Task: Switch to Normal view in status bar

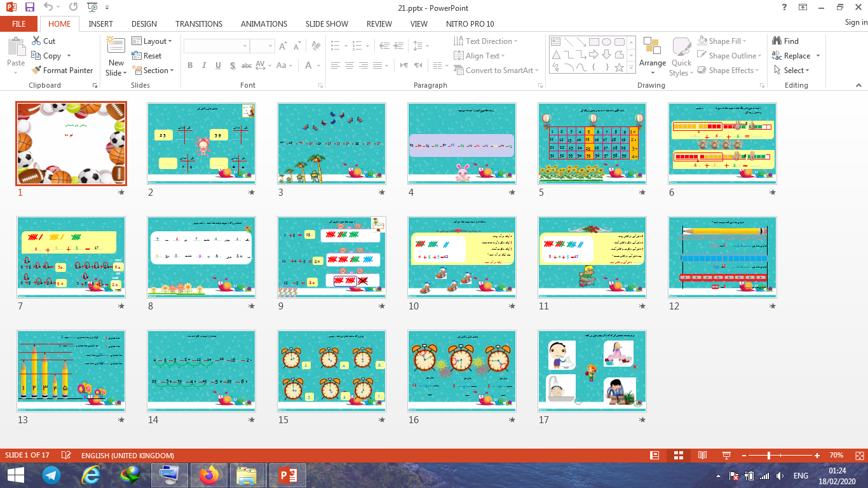Action: (654, 456)
